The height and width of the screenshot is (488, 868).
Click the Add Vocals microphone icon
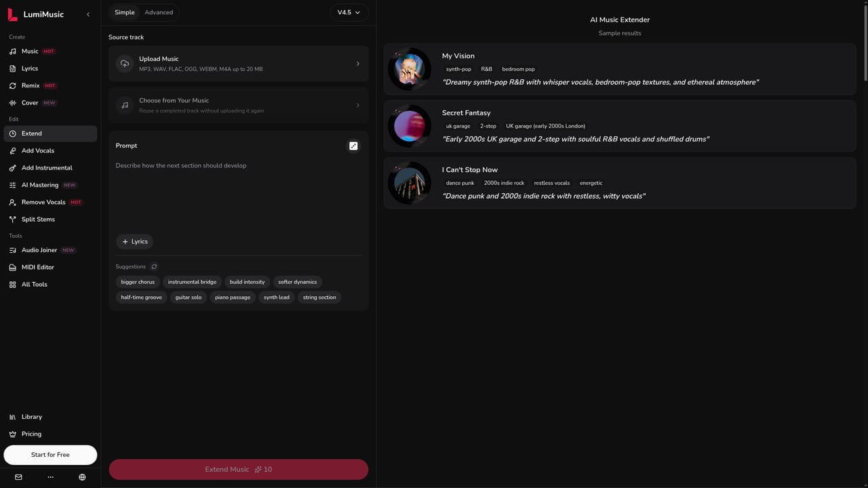(13, 150)
